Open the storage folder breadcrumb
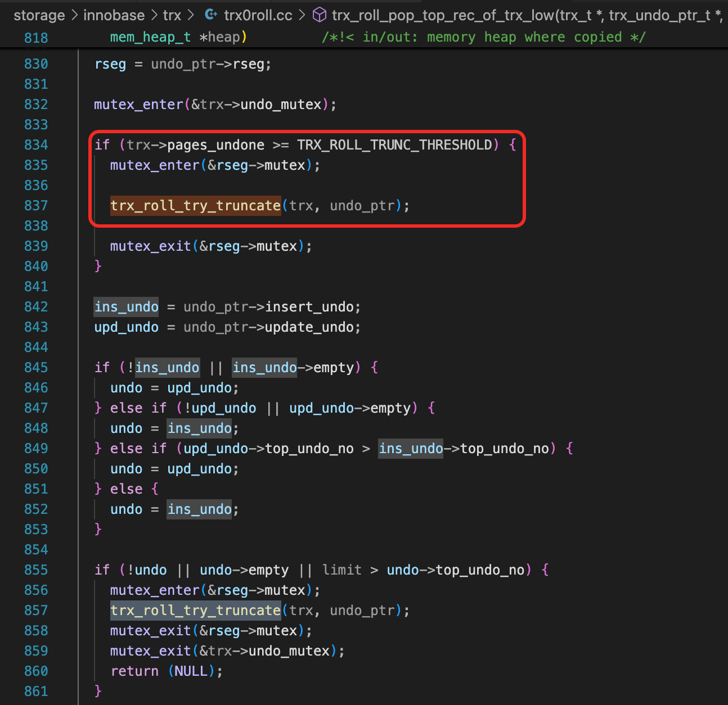The width and height of the screenshot is (728, 705). (39, 15)
